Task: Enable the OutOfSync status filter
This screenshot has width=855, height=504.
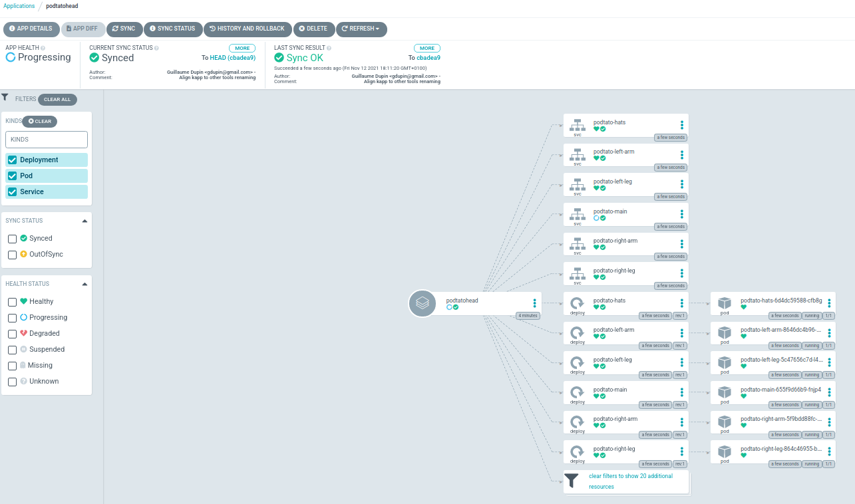Action: 13,255
